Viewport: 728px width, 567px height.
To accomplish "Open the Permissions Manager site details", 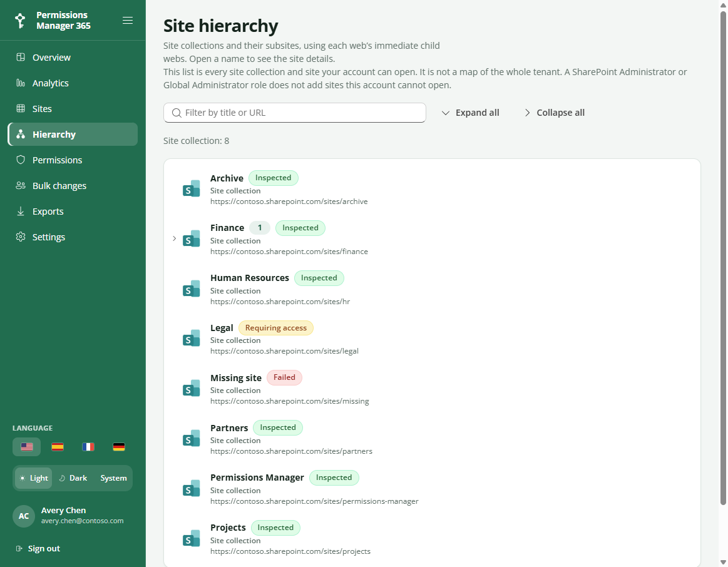I will point(257,478).
